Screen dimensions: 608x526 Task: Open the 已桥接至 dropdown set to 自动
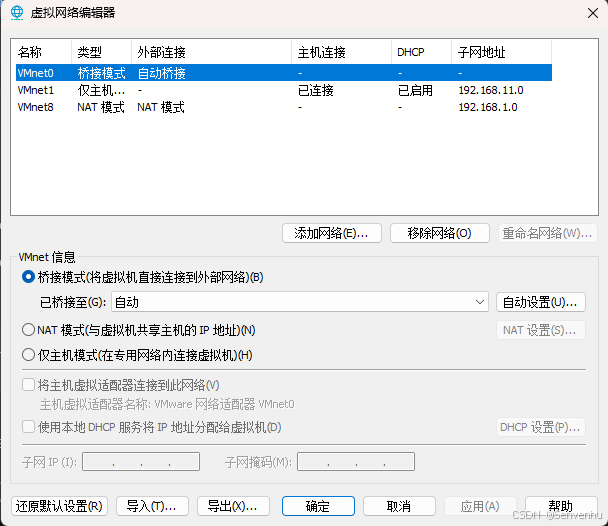(x=300, y=302)
